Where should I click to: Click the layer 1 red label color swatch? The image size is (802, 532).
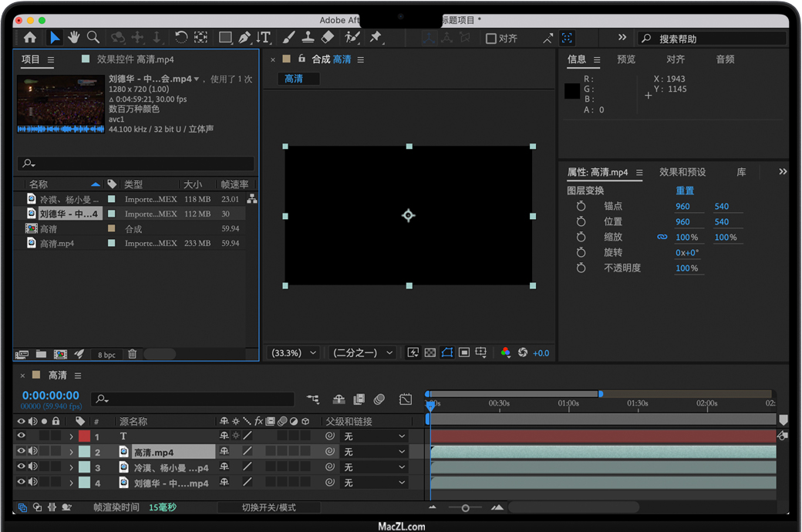tap(84, 436)
